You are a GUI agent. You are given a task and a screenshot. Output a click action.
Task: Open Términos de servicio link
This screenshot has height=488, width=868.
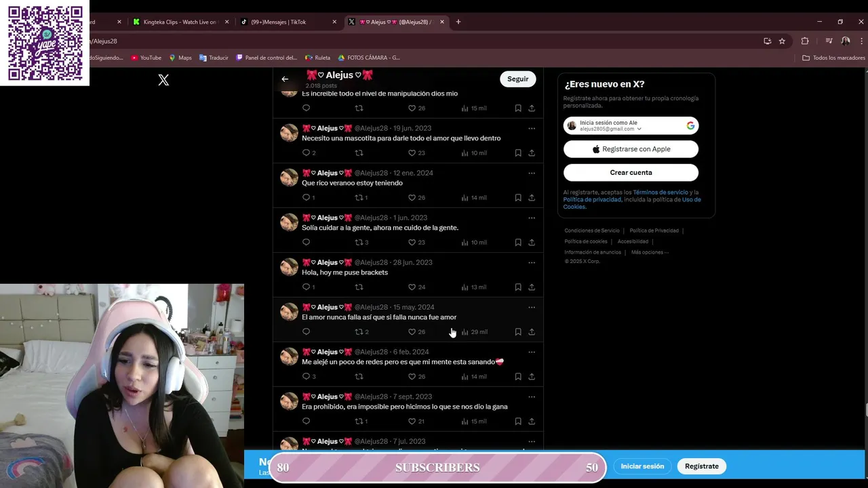660,192
